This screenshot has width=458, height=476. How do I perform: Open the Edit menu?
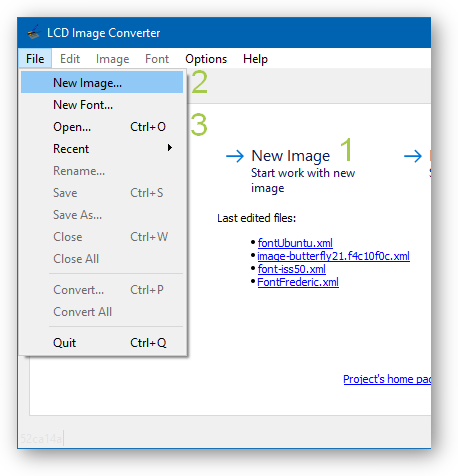tap(70, 59)
